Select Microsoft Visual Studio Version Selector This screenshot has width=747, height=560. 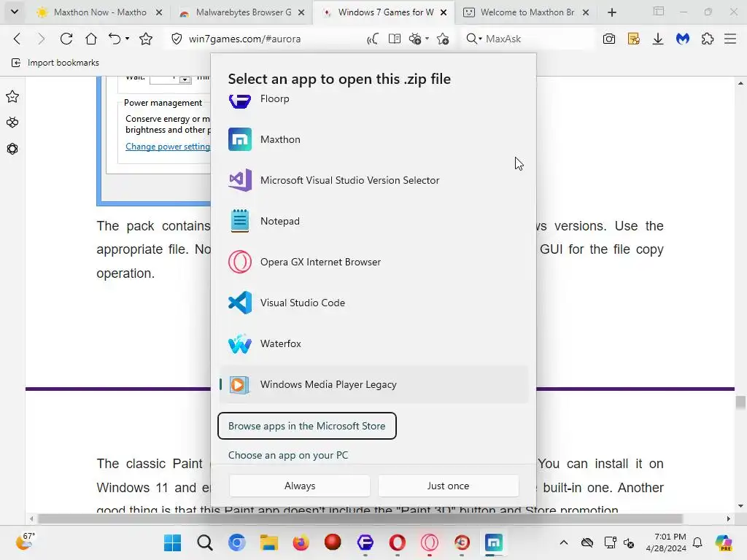pyautogui.click(x=373, y=181)
